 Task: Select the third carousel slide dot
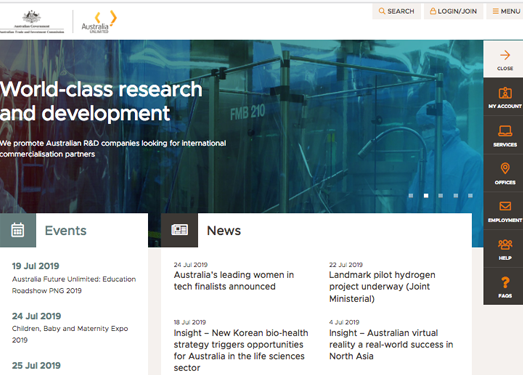coord(441,196)
